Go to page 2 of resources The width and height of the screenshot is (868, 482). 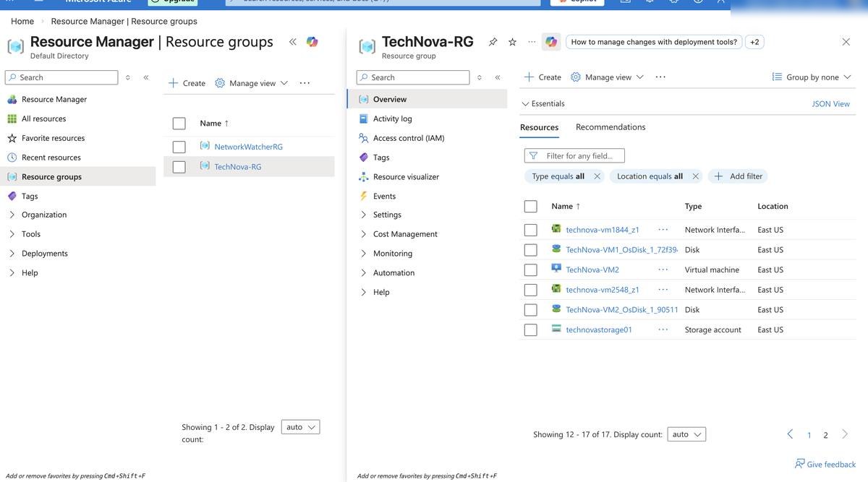825,435
